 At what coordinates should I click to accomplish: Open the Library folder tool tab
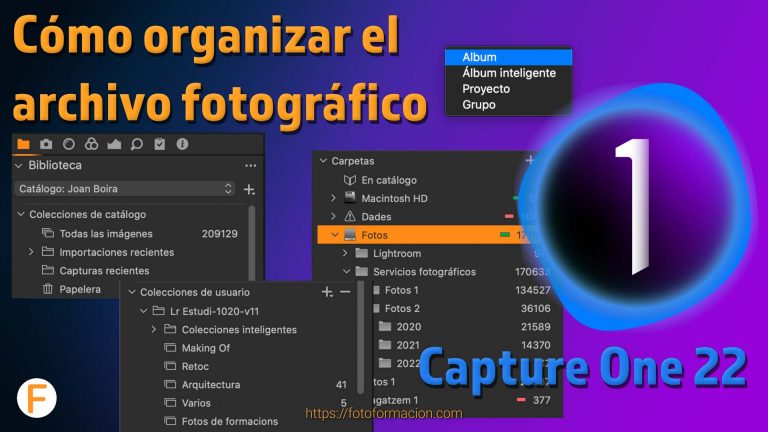(23, 144)
